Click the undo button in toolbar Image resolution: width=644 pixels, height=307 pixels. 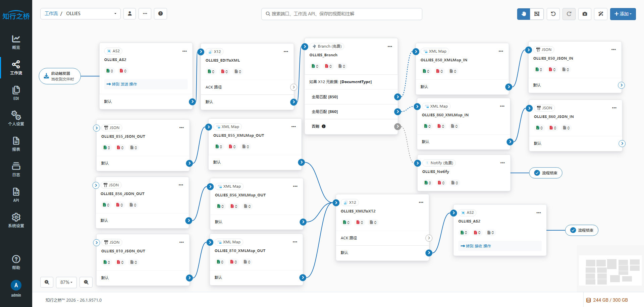[553, 14]
